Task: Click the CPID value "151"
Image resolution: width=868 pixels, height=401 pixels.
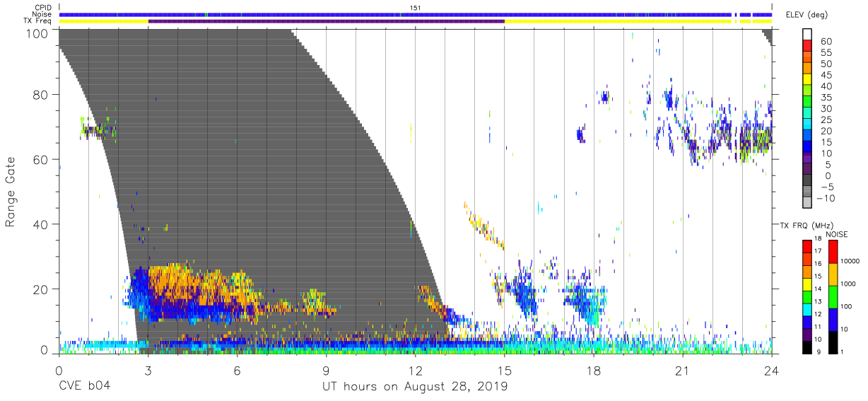Action: 415,8
